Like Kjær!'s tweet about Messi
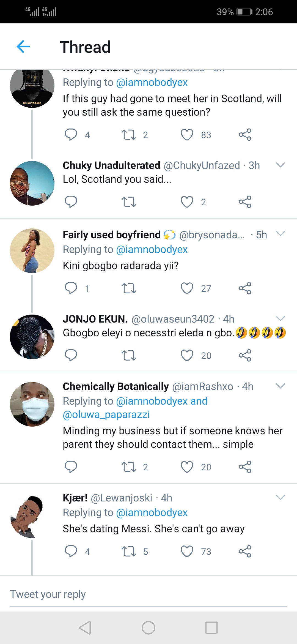This screenshot has height=644, width=297. click(187, 551)
